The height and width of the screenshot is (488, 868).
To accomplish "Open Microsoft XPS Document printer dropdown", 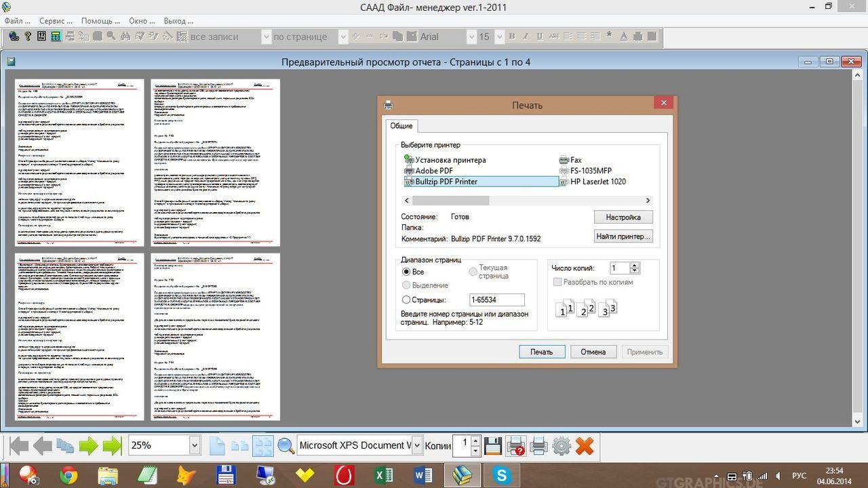I will coord(417,445).
